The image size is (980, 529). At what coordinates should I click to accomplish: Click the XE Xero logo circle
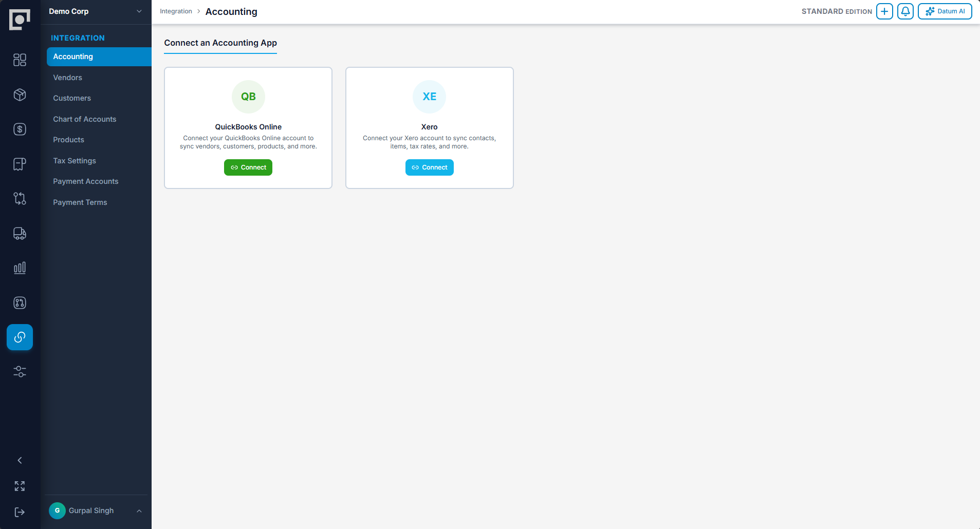point(430,97)
